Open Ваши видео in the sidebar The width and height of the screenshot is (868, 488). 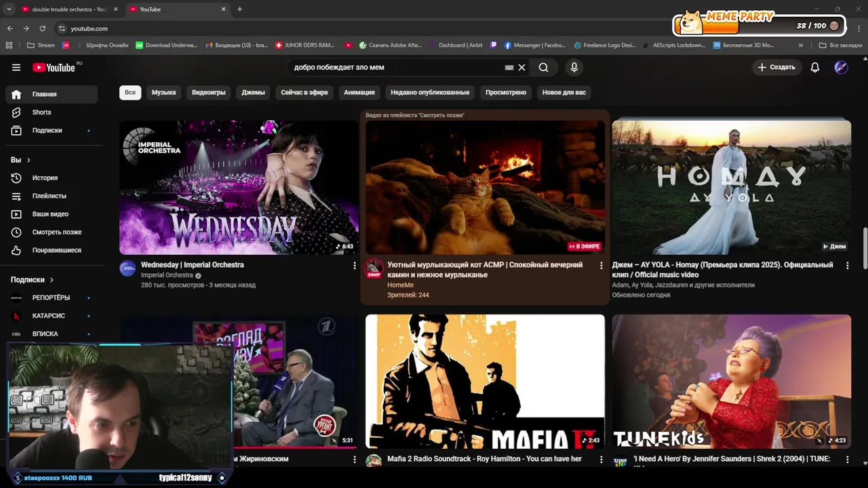tap(52, 213)
